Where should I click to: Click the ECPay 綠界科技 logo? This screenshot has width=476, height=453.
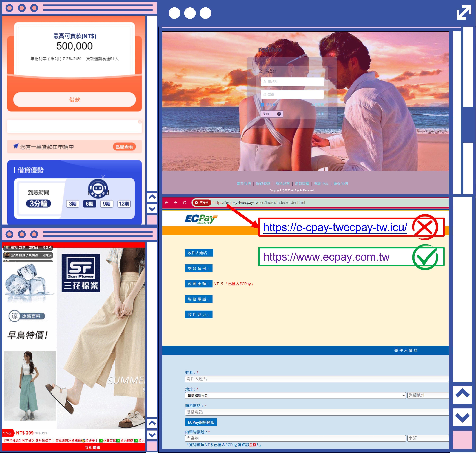tap(201, 219)
